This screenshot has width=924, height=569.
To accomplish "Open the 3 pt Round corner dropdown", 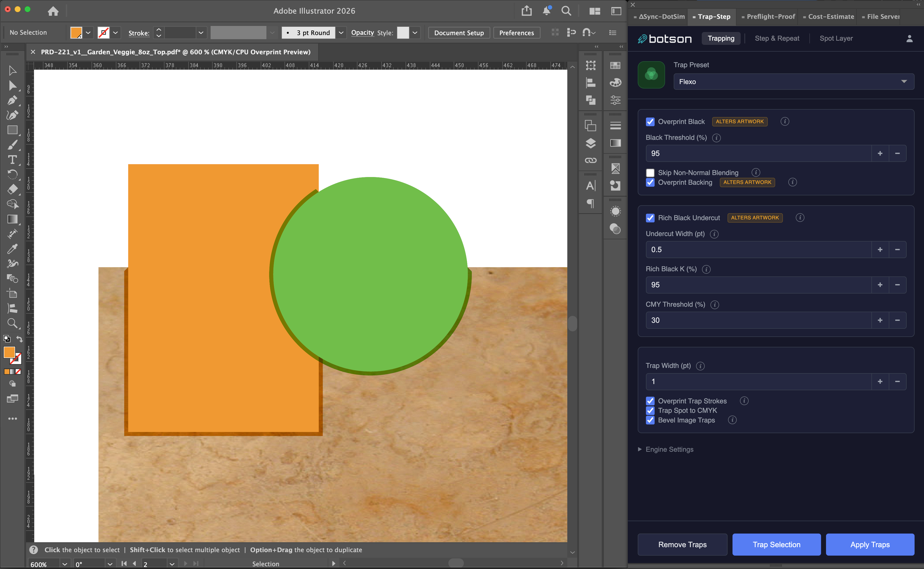I will coord(341,33).
